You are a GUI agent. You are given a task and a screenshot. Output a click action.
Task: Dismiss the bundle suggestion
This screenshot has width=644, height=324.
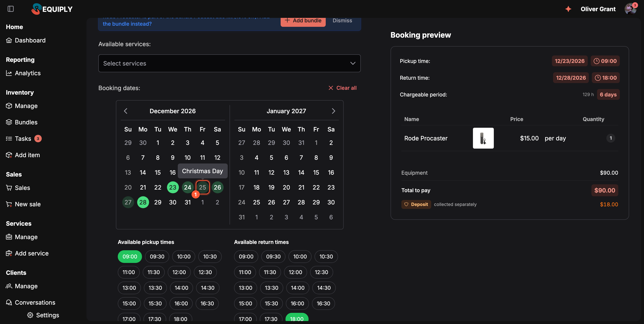[342, 20]
